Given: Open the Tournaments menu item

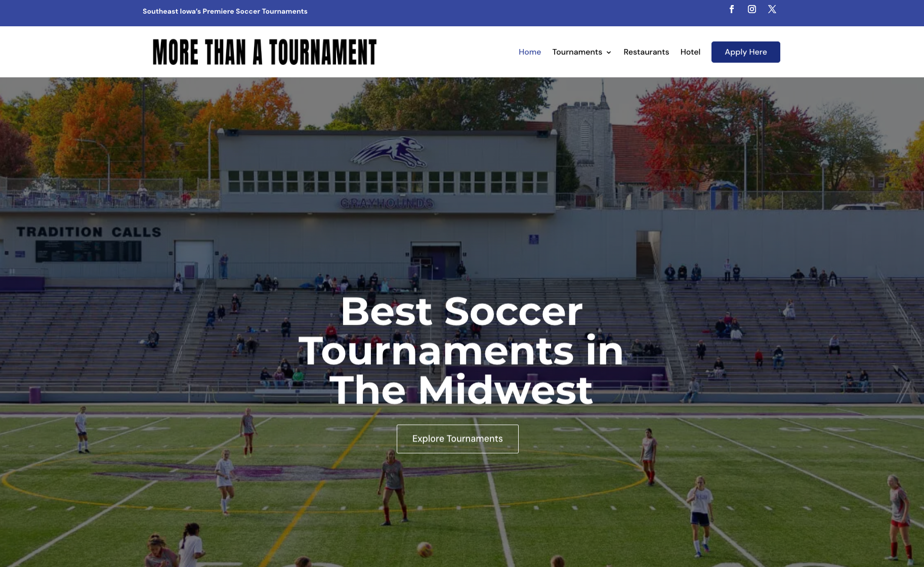Looking at the screenshot, I should pos(577,52).
